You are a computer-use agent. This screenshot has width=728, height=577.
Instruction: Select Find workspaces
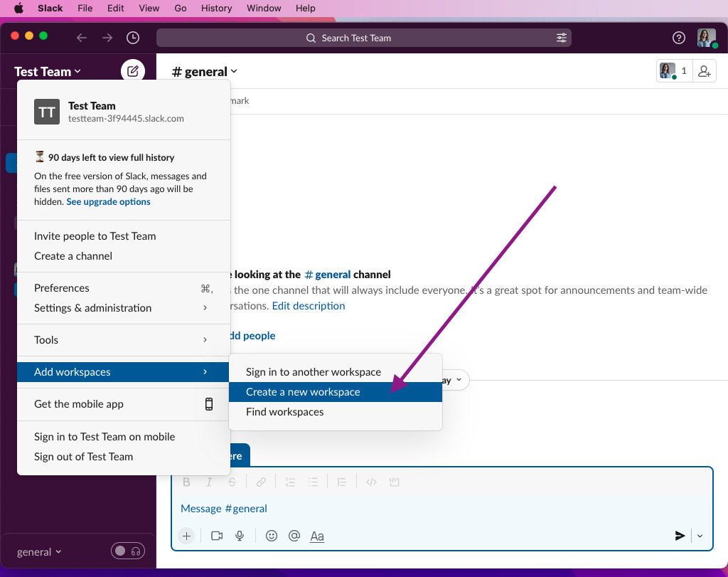336,412
